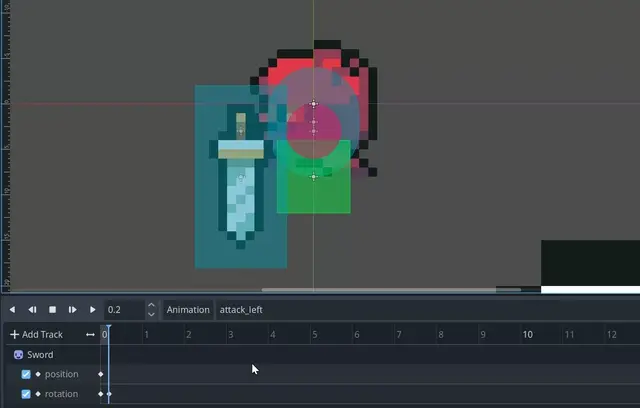Disable the position track checkbox
The image size is (640, 408).
tap(26, 374)
